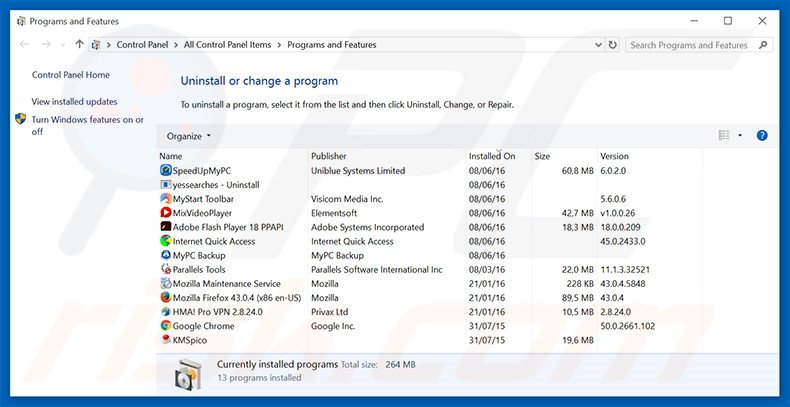The image size is (790, 407).
Task: Select the Google Chrome entry
Action: [204, 325]
